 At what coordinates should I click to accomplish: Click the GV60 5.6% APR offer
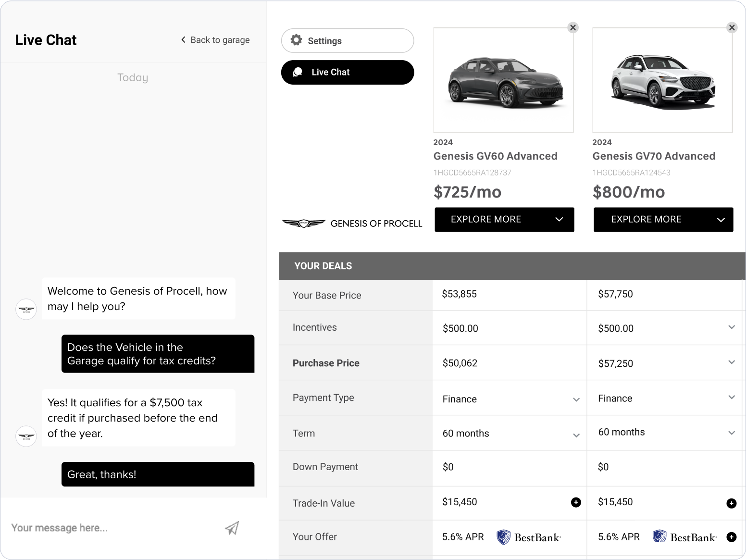click(x=463, y=537)
